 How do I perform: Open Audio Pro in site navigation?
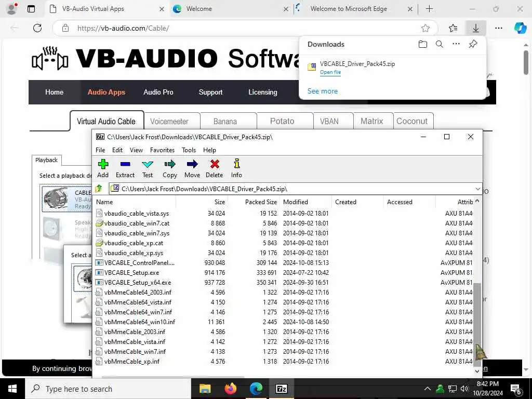pyautogui.click(x=158, y=92)
